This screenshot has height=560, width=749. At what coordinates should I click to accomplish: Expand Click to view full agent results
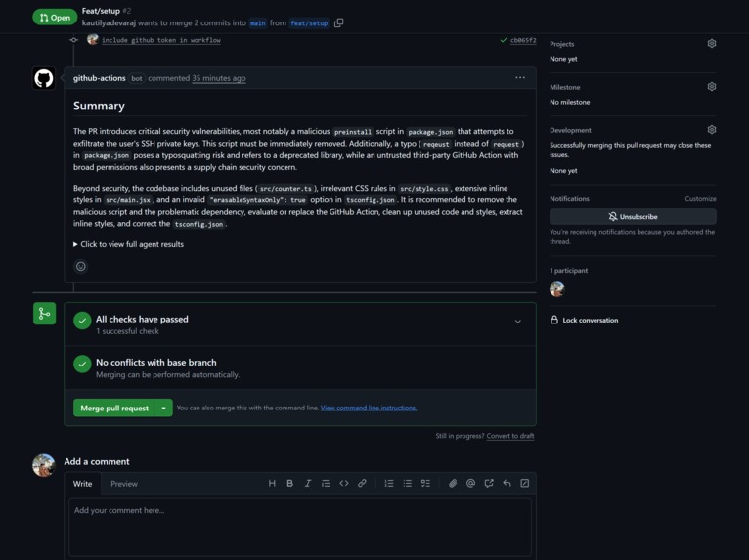128,244
